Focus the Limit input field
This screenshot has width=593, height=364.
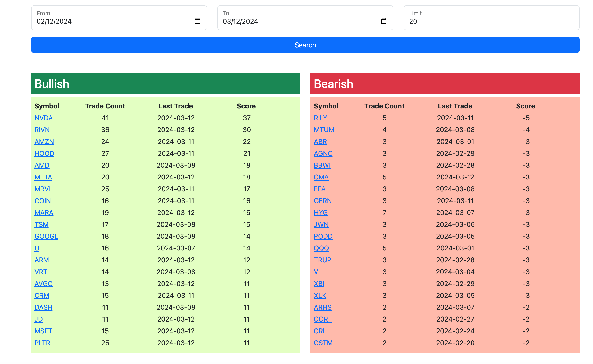(492, 18)
